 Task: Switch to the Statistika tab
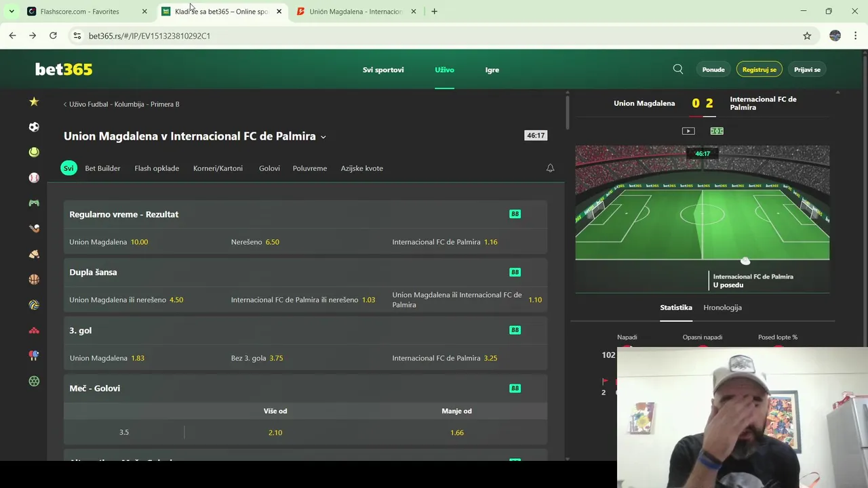pos(676,308)
